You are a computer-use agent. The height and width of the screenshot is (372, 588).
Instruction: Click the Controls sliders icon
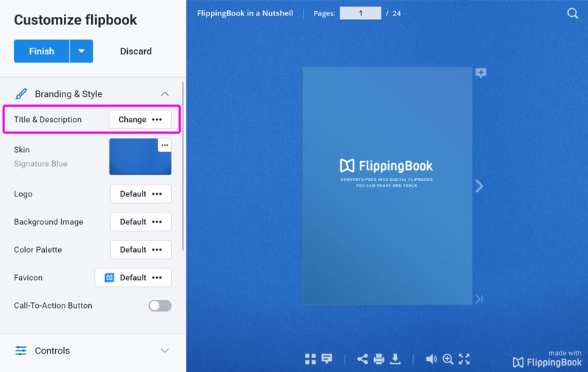(21, 351)
